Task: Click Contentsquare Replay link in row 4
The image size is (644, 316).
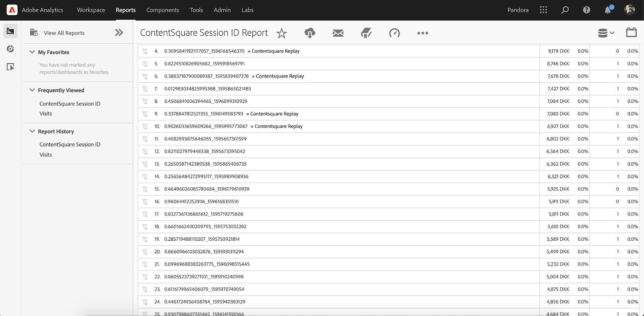Action: [276, 51]
